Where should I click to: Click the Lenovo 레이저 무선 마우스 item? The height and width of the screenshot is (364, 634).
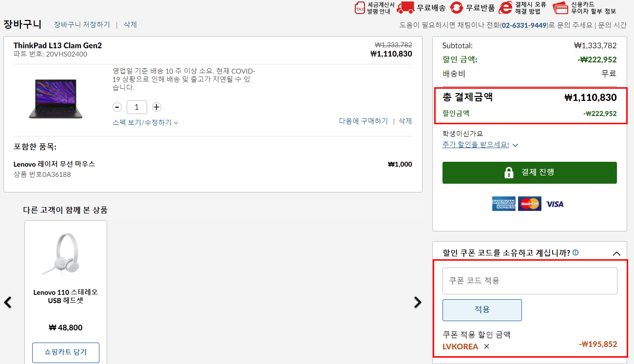click(x=54, y=164)
